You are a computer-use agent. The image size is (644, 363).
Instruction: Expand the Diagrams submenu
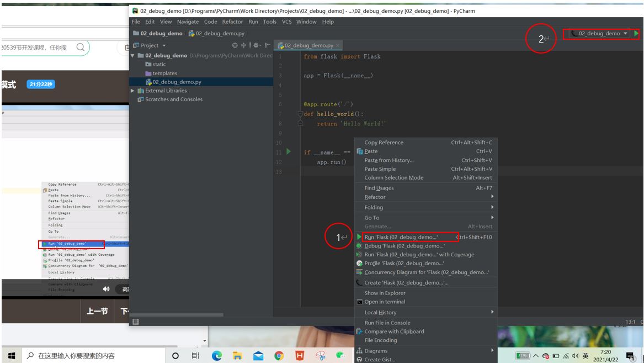pos(426,351)
